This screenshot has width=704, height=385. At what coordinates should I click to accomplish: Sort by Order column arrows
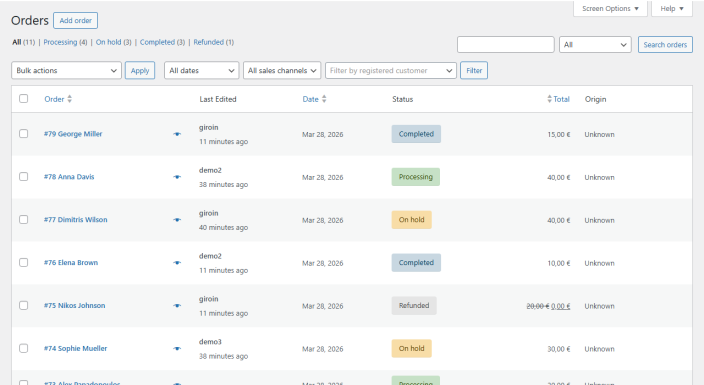click(70, 99)
